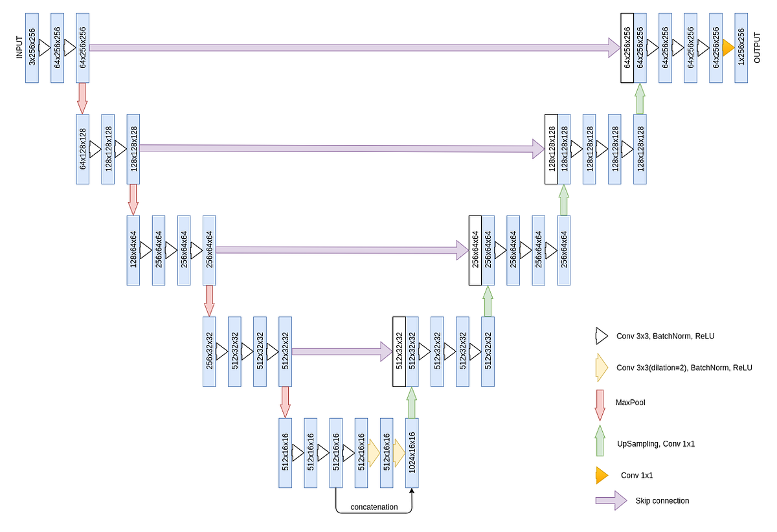This screenshot has height=532, width=777.
Task: Click red MaxPool arrow leading into 256x32x32 block
Action: (x=209, y=301)
